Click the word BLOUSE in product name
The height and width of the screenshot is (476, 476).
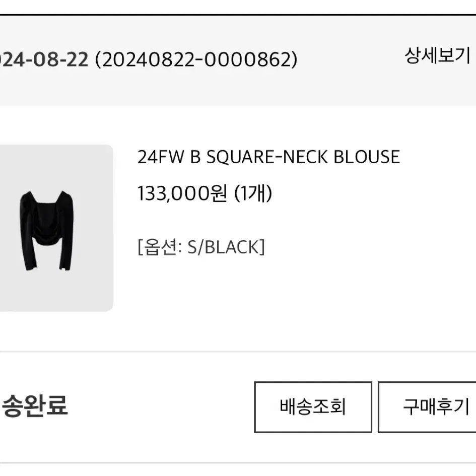367,157
